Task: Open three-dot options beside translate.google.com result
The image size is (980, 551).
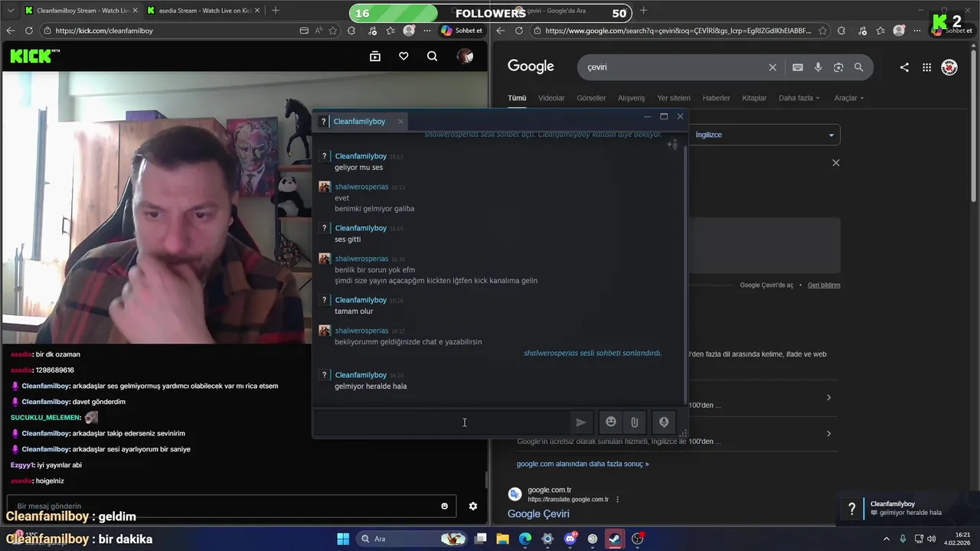Action: tap(617, 500)
